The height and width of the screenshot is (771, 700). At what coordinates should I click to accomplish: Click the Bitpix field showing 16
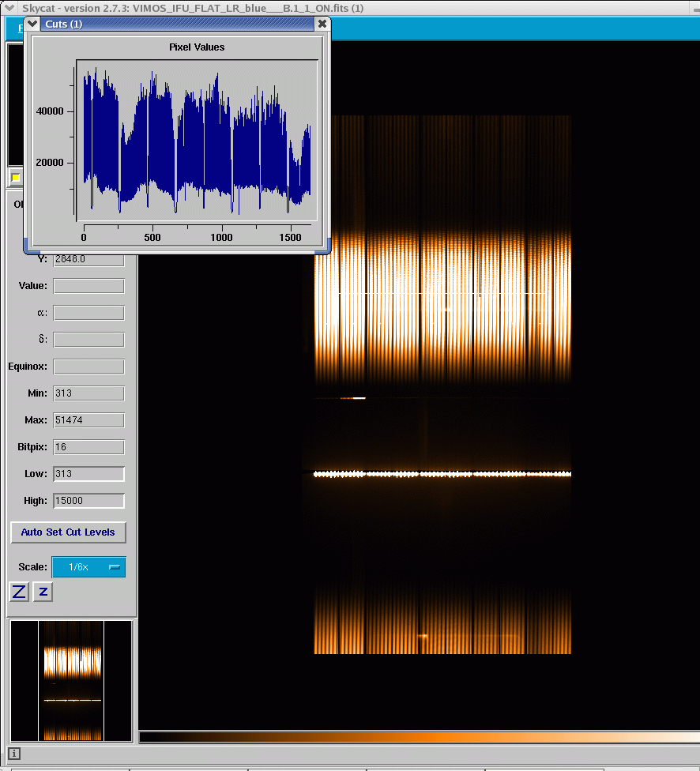(x=88, y=447)
